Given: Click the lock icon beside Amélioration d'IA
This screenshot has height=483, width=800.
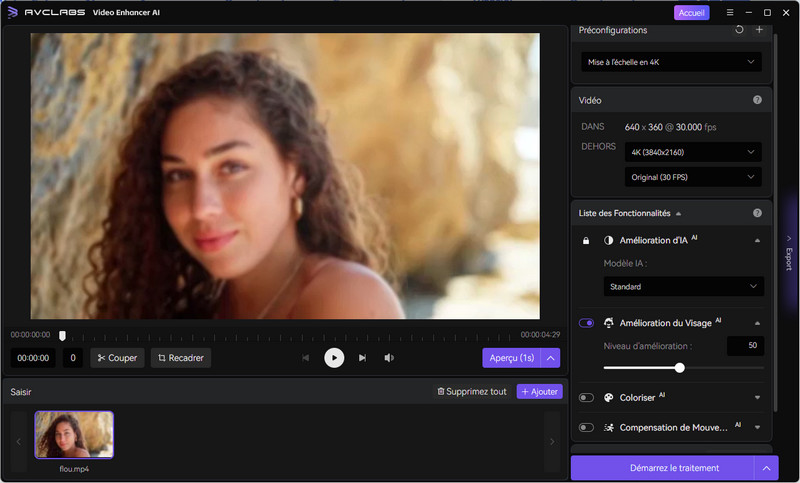Looking at the screenshot, I should point(586,240).
